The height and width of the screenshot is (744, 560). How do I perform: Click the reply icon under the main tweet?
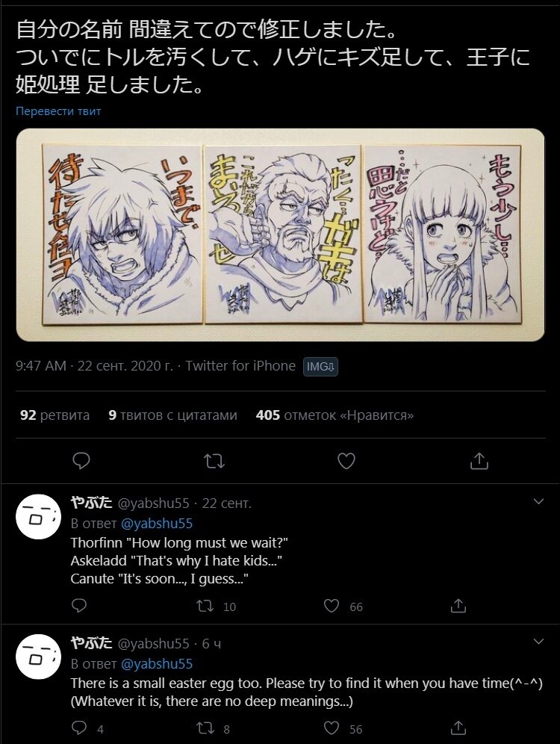coord(81,460)
